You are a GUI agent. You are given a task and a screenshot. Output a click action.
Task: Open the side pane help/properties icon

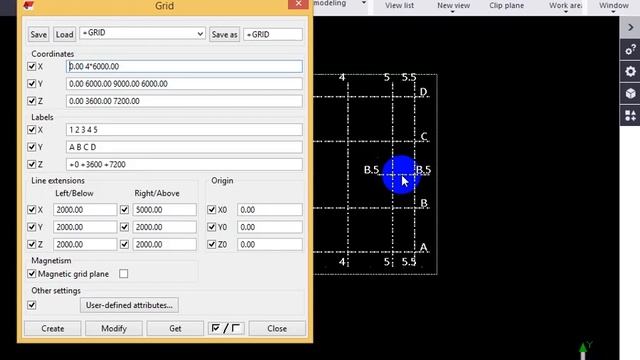coord(630,50)
